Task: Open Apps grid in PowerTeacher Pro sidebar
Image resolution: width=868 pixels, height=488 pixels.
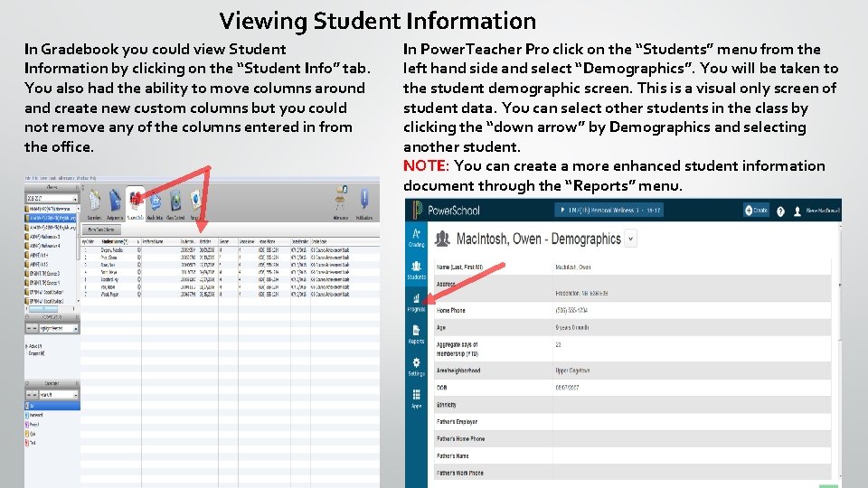Action: [x=416, y=399]
